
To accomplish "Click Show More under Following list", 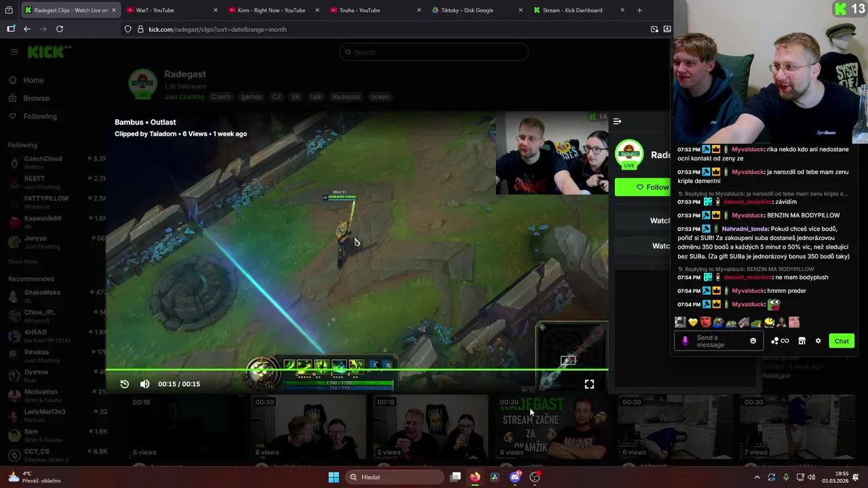I will pyautogui.click(x=23, y=262).
